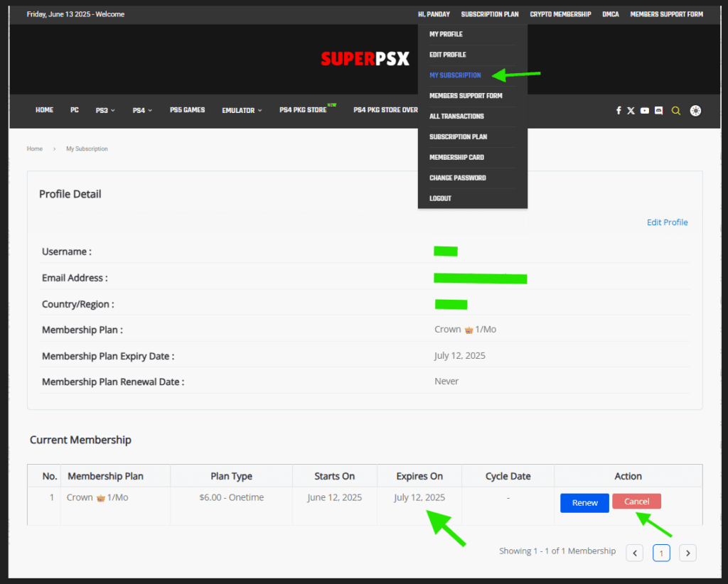Image resolution: width=728 pixels, height=584 pixels.
Task: Click the Starts On column header
Action: click(x=334, y=477)
